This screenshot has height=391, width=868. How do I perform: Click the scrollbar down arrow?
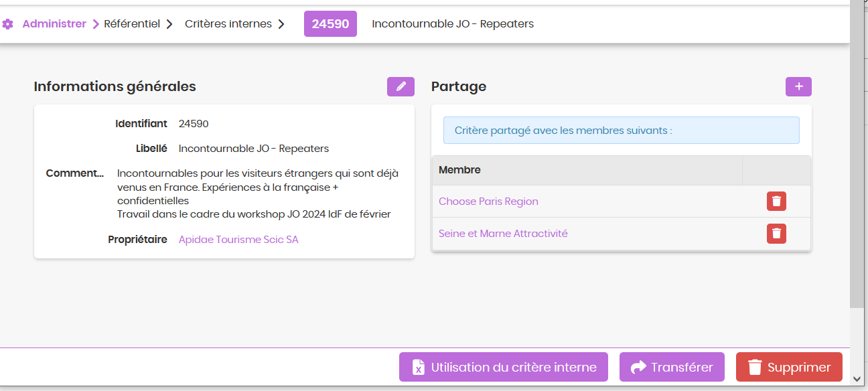coord(857,380)
